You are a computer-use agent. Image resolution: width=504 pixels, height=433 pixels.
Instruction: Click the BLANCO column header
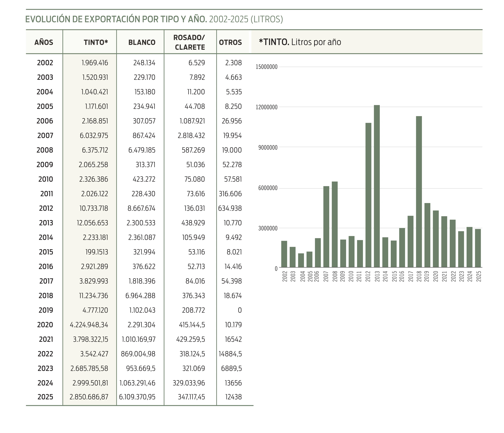tap(142, 42)
